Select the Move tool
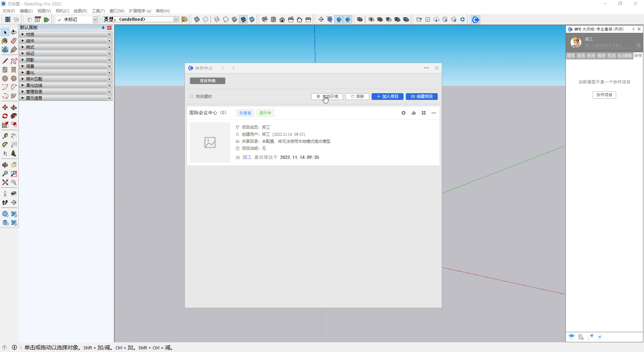 5,108
